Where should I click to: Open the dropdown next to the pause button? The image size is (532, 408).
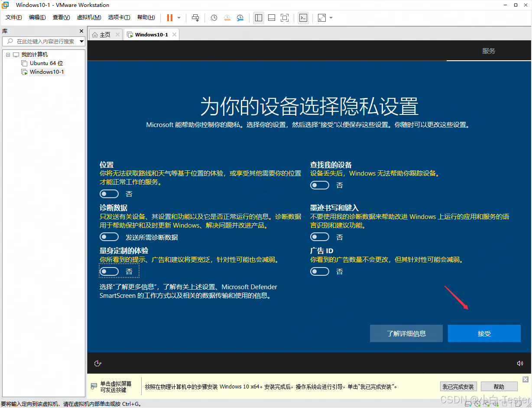179,18
